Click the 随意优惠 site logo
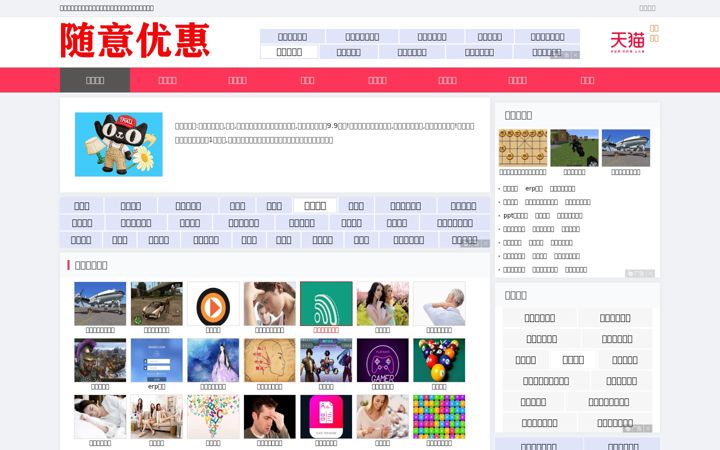720x450 pixels. pos(135,40)
